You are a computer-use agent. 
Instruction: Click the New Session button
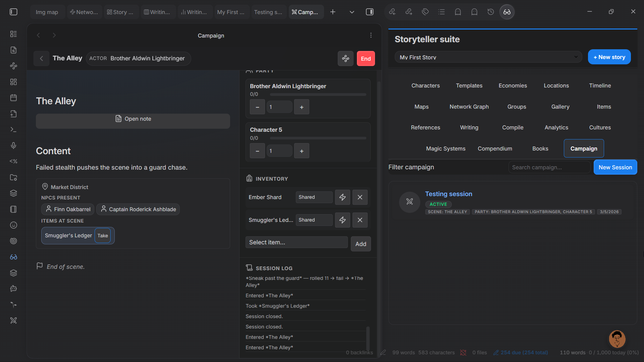click(x=615, y=167)
